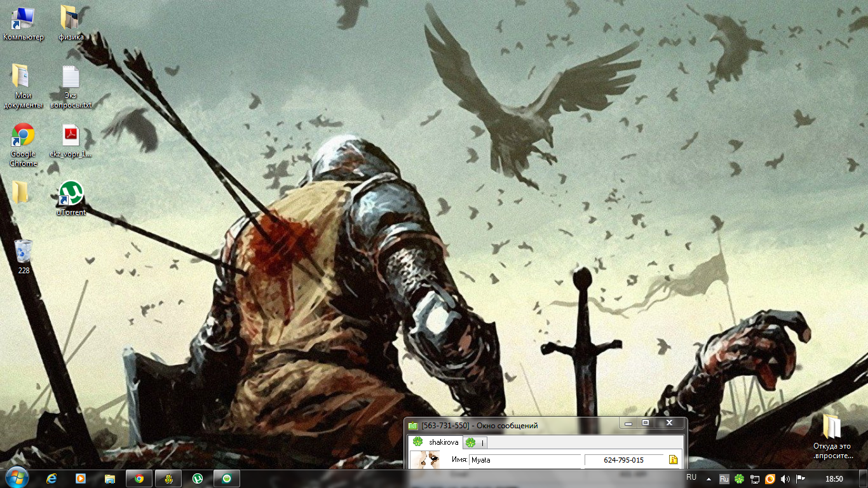
Task: Select the unnamed folder below Google Chrome
Action: [20, 192]
